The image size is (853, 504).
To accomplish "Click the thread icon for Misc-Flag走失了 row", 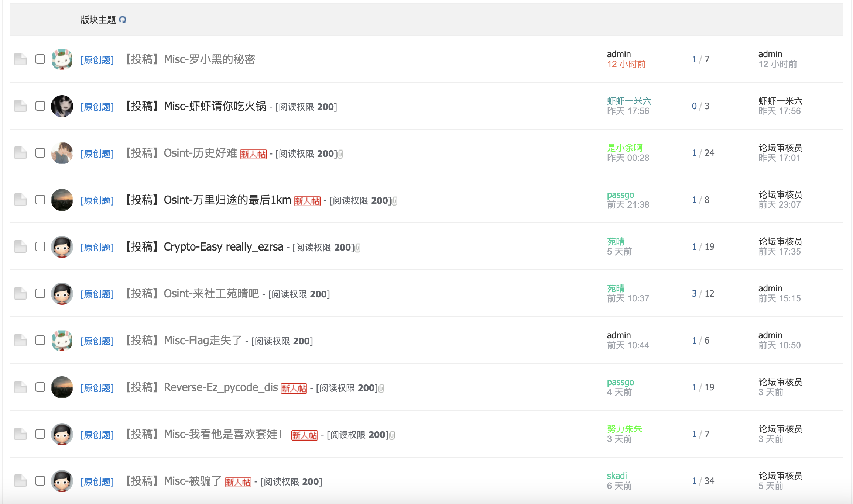I will pyautogui.click(x=20, y=340).
